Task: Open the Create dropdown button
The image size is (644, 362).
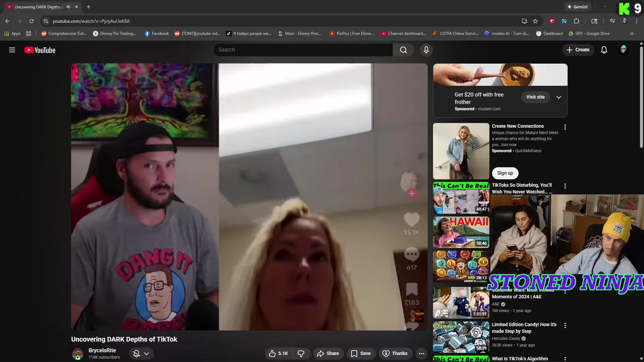Action: click(x=578, y=50)
